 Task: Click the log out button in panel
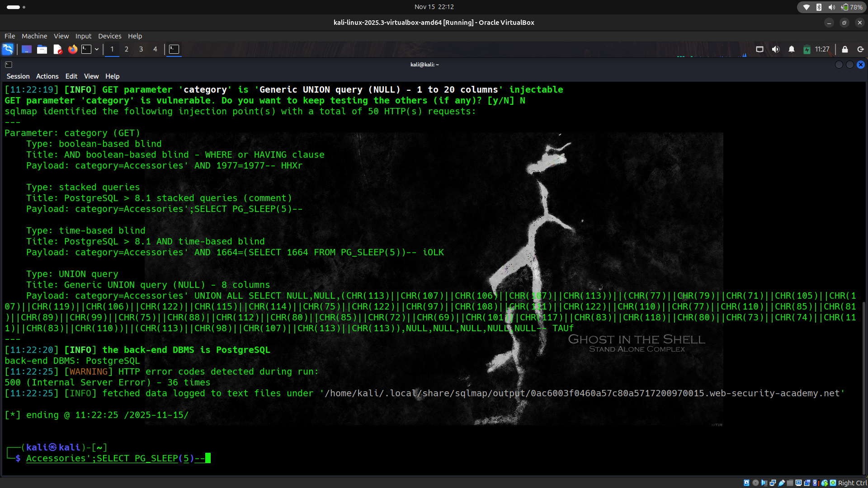(x=860, y=49)
